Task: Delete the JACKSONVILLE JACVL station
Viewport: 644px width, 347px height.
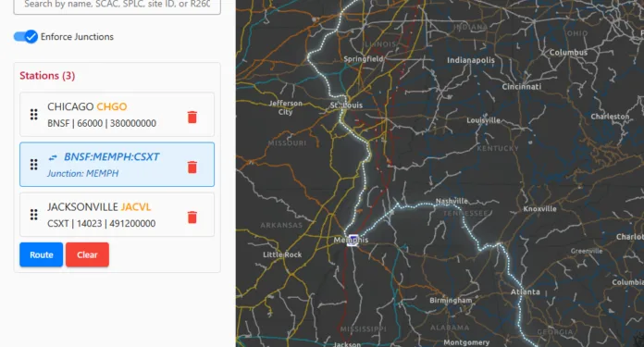Action: click(x=192, y=217)
